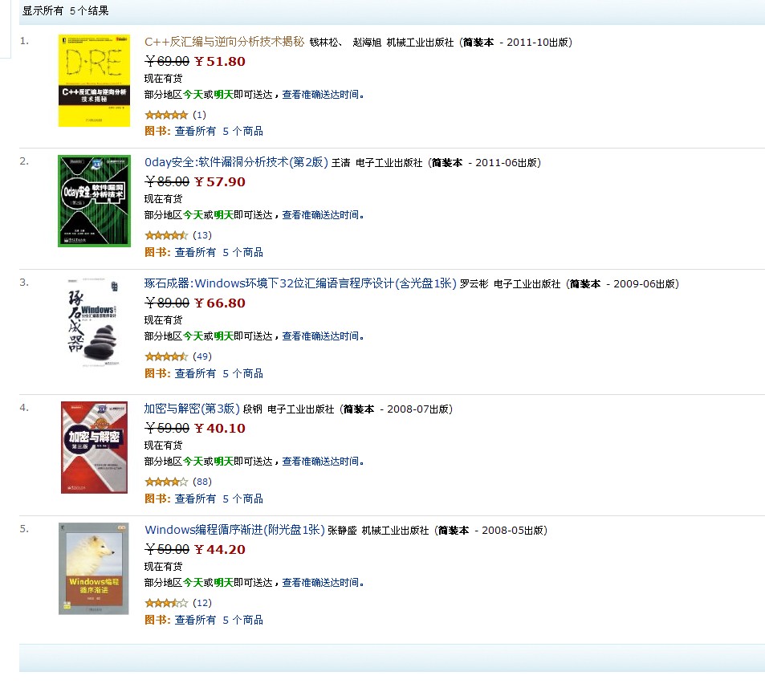Open the yellow D·RE book cover thumbnail
765x700 pixels.
pyautogui.click(x=94, y=80)
